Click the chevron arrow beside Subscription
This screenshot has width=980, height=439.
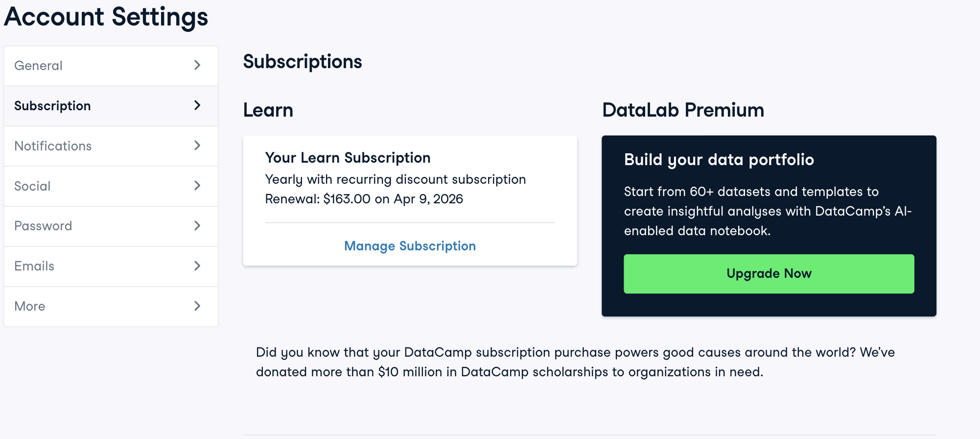click(197, 105)
